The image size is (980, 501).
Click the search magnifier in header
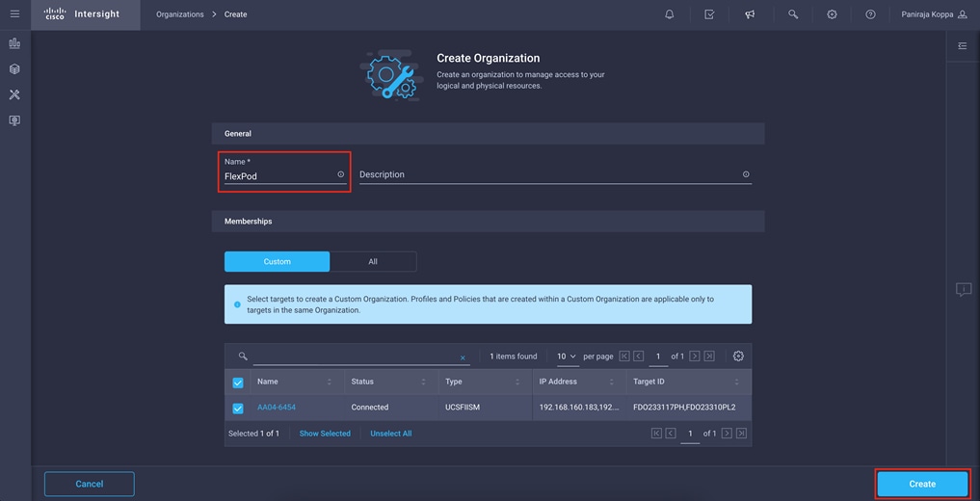point(793,14)
